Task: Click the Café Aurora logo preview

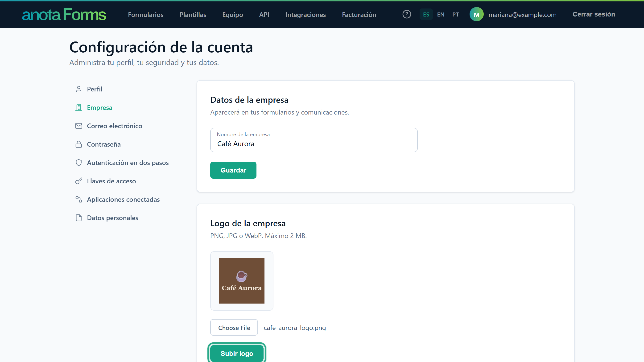Action: point(242,281)
